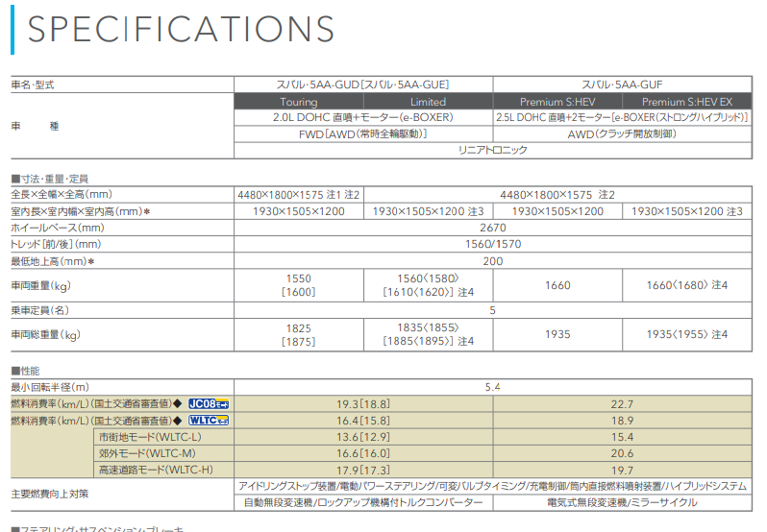Click the JC08 mode badge icon

pos(209,404)
